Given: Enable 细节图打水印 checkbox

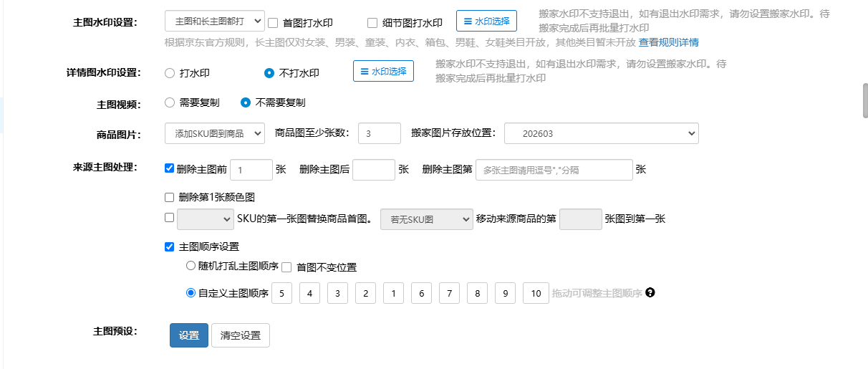Looking at the screenshot, I should [x=372, y=23].
